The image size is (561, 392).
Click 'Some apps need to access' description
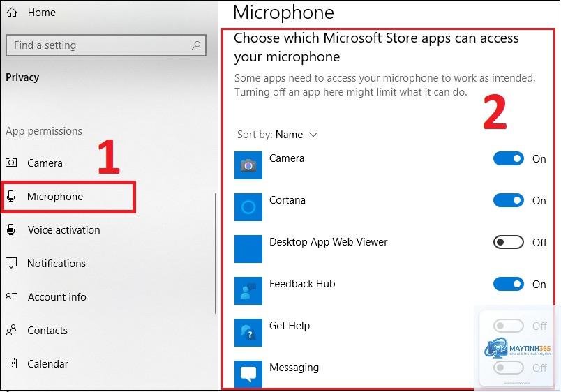tap(384, 85)
